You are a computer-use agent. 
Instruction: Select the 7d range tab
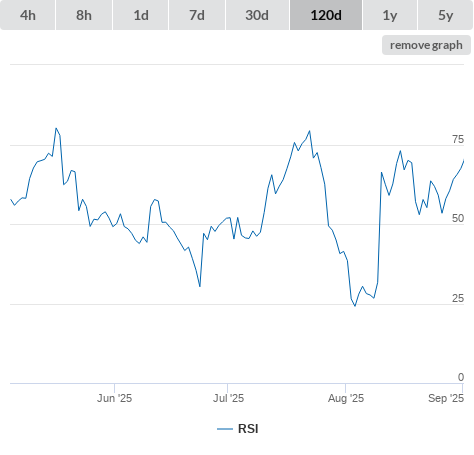coord(197,15)
